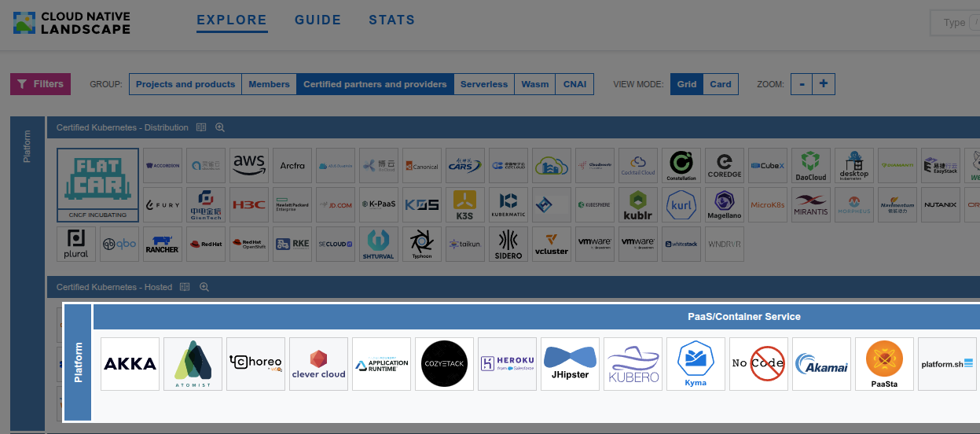
Task: Open the Flatcar CNCF Incubating card
Action: 98,186
